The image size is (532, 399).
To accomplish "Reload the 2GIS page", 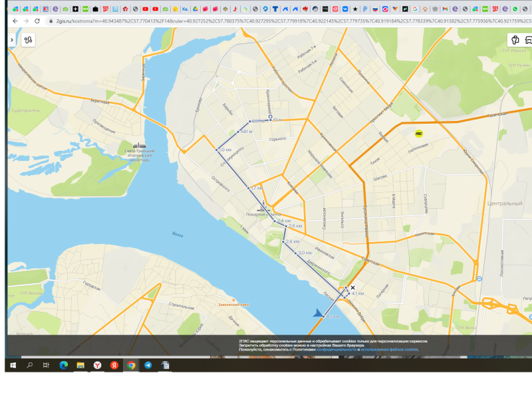I will point(37,21).
